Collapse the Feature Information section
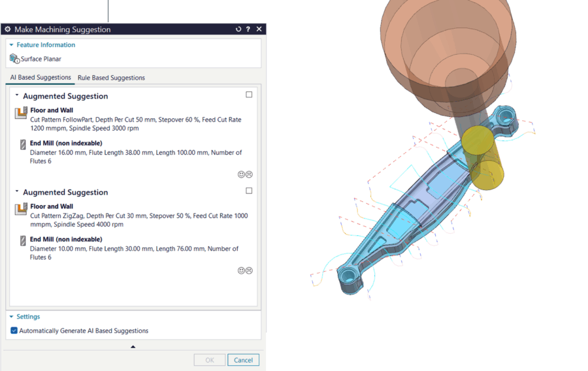 (12, 45)
